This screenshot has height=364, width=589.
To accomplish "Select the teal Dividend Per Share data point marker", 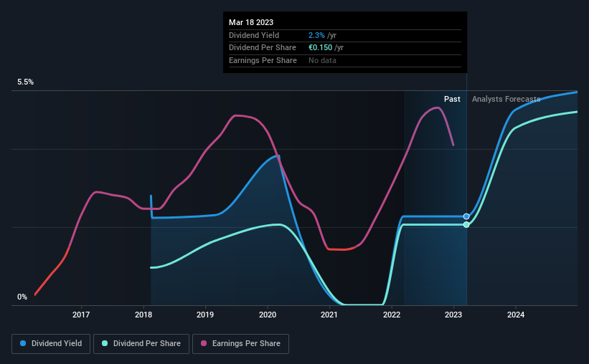I will click(466, 225).
